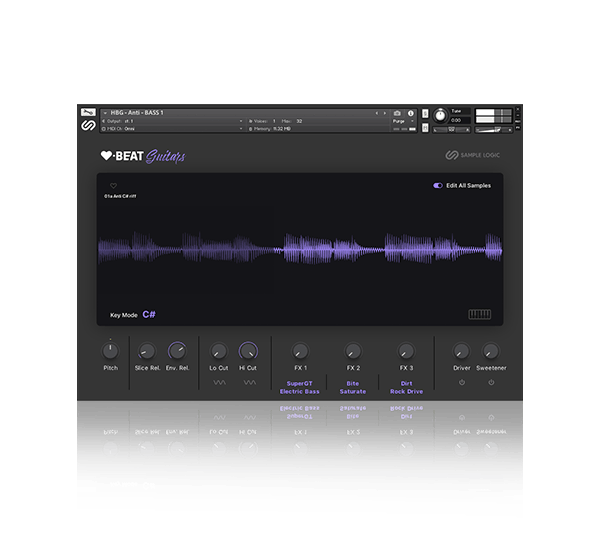The image size is (600, 543).
Task: Click the FX 2 amount knob
Action: click(x=353, y=351)
